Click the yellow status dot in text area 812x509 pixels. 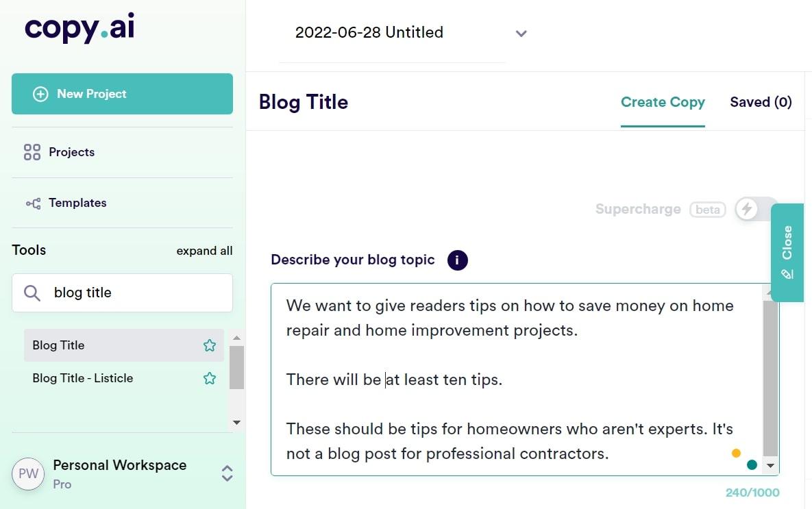(x=736, y=453)
